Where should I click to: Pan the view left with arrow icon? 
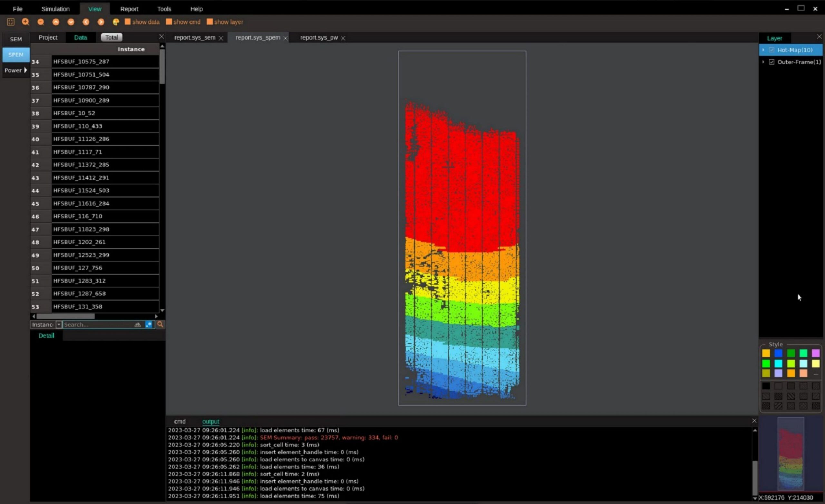click(x=86, y=22)
